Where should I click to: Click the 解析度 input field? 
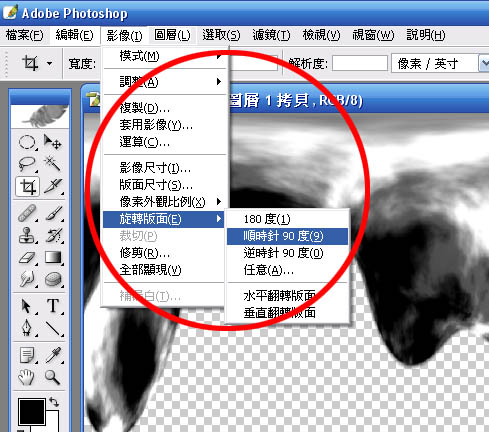point(360,63)
